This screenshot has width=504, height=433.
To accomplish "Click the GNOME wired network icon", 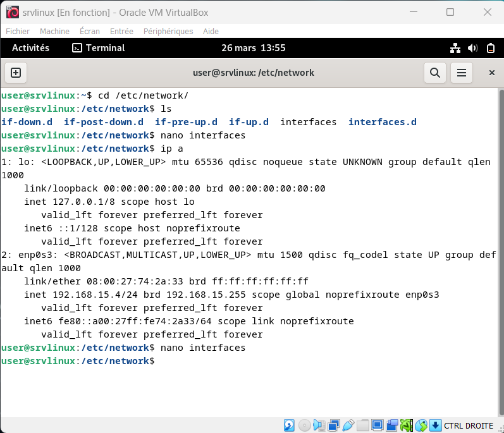I will tap(455, 48).
